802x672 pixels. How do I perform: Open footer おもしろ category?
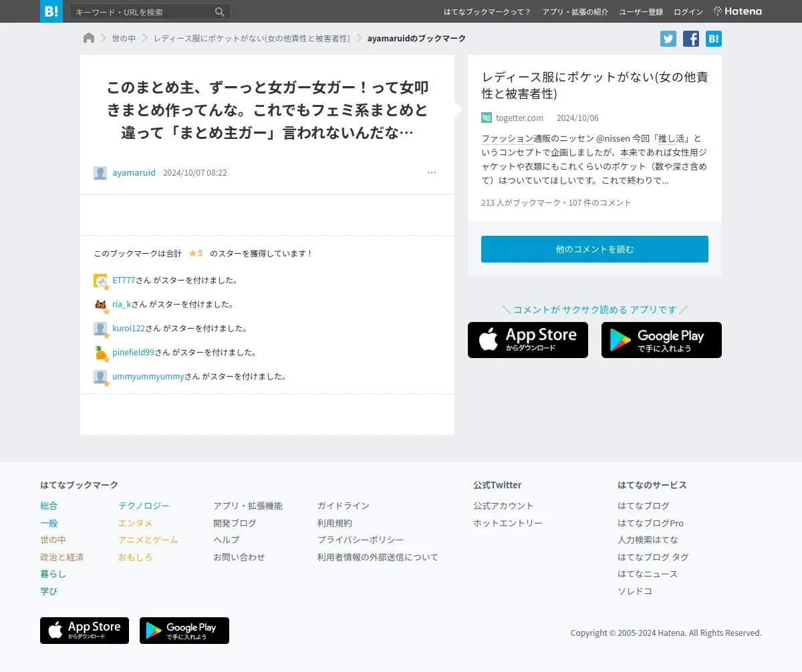click(x=135, y=557)
